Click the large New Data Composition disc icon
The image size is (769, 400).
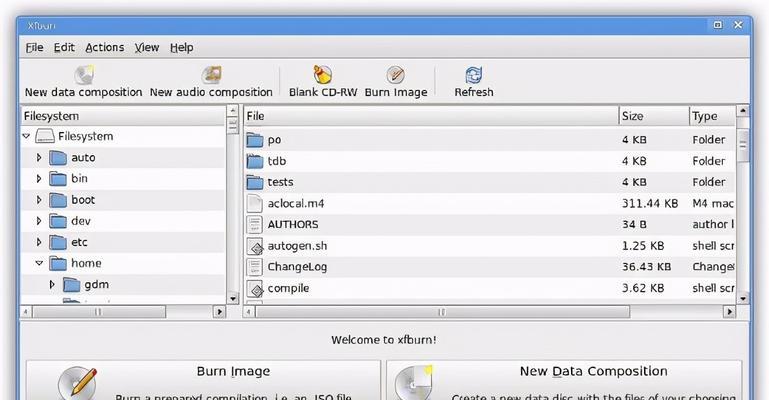(414, 383)
